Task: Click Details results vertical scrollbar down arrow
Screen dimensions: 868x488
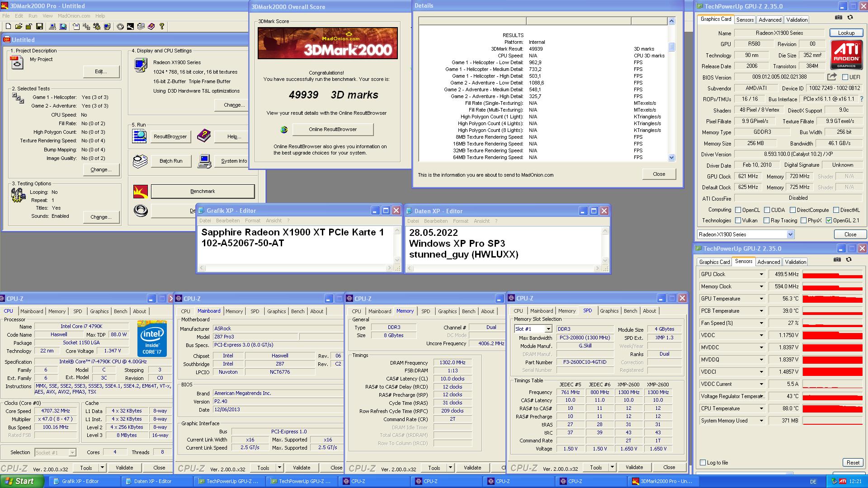Action: pyautogui.click(x=671, y=158)
